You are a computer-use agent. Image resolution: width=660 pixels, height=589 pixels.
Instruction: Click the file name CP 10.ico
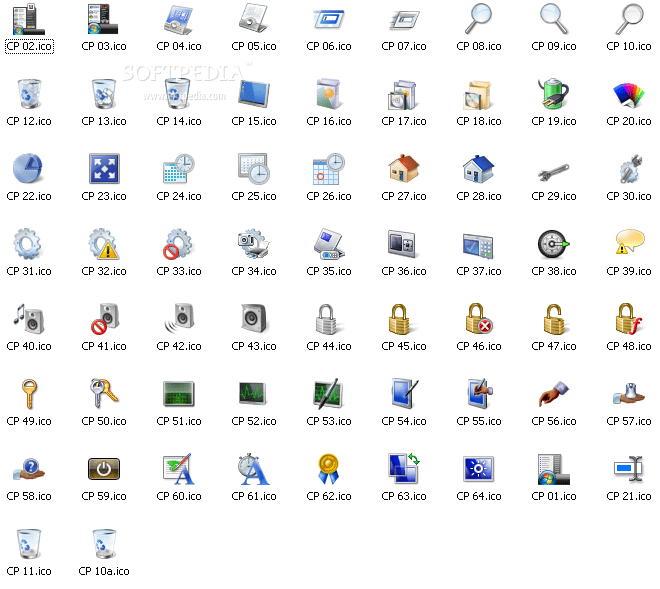click(629, 46)
